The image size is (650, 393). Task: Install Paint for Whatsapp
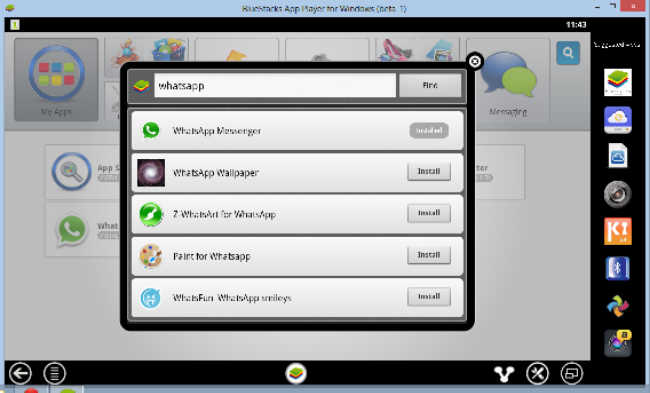coord(429,255)
